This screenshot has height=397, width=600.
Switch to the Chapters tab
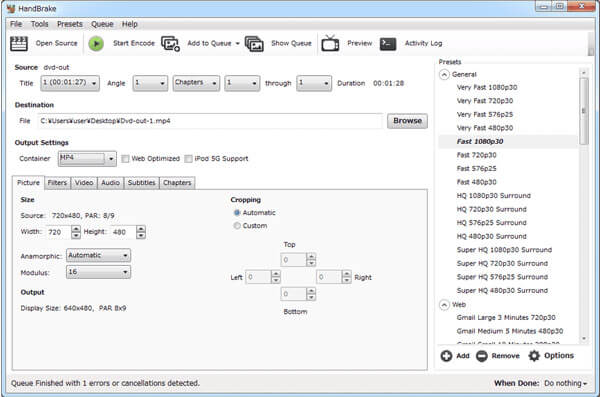177,183
